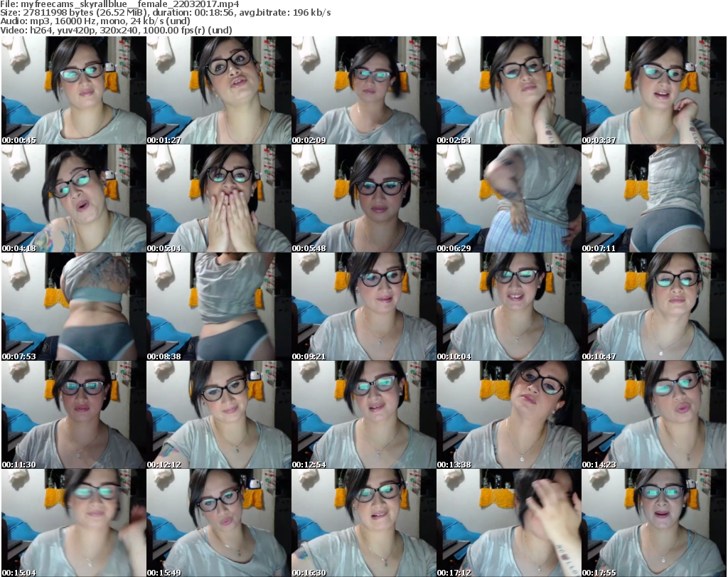Select the frame at 00:02:09
Image resolution: width=728 pixels, height=577 pixels.
coord(363,90)
